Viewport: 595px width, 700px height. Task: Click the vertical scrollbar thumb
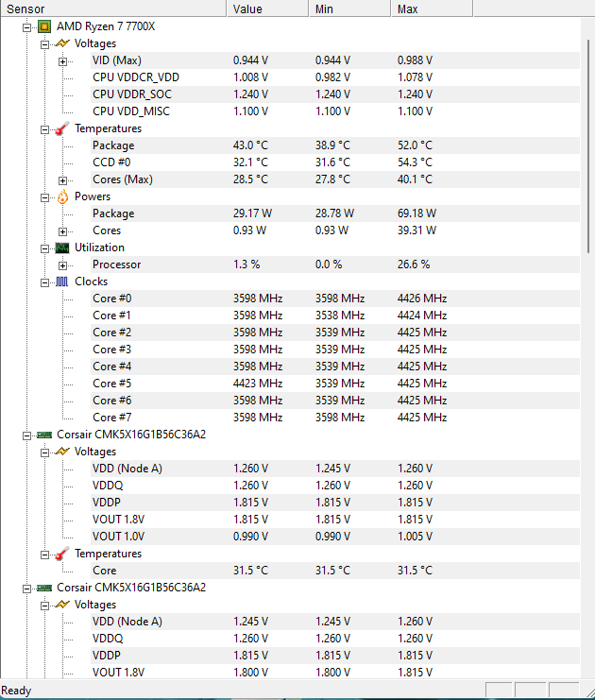588,146
